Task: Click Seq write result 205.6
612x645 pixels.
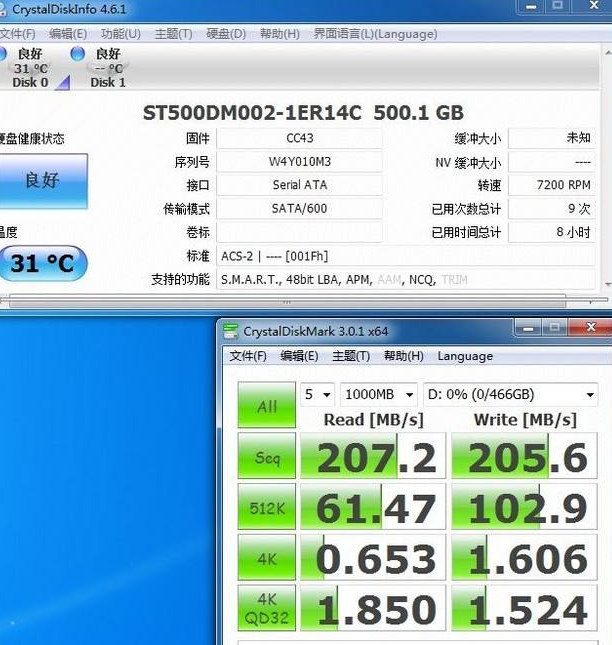Action: [524, 455]
